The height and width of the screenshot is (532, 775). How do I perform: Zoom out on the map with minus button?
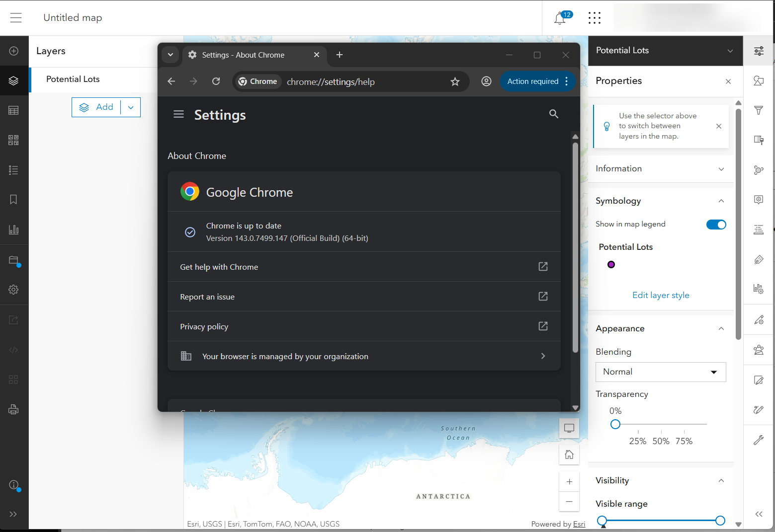coord(569,501)
